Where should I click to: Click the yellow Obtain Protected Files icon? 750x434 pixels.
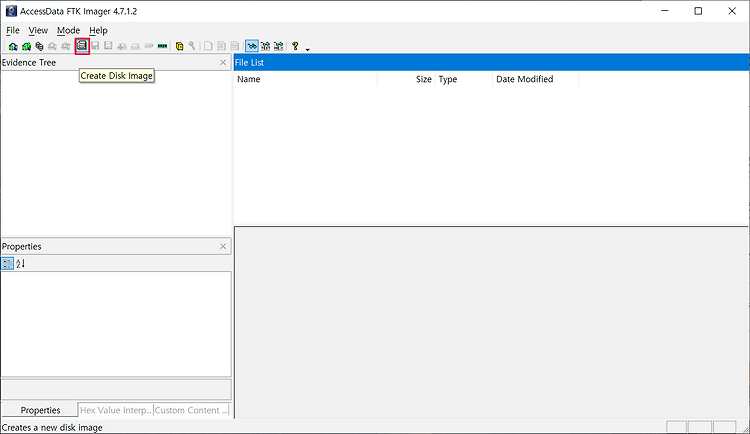pos(179,46)
